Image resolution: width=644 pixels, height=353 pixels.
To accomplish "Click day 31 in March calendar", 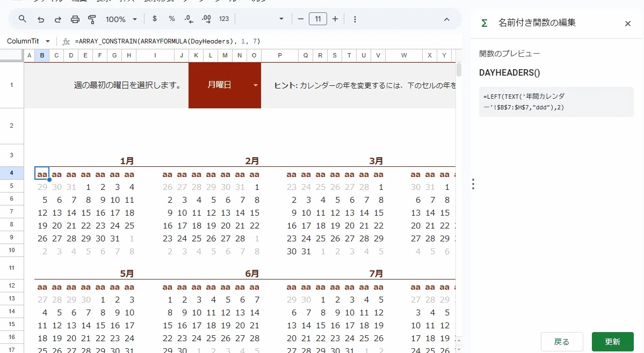I will (306, 251).
